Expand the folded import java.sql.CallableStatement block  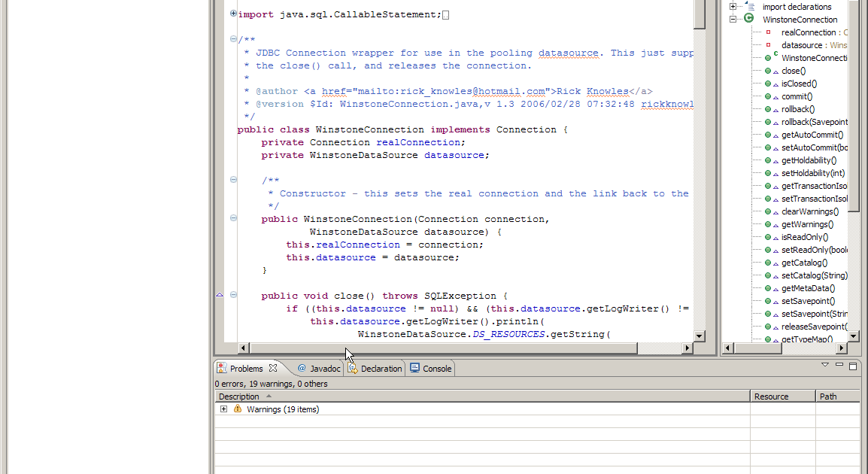click(233, 14)
